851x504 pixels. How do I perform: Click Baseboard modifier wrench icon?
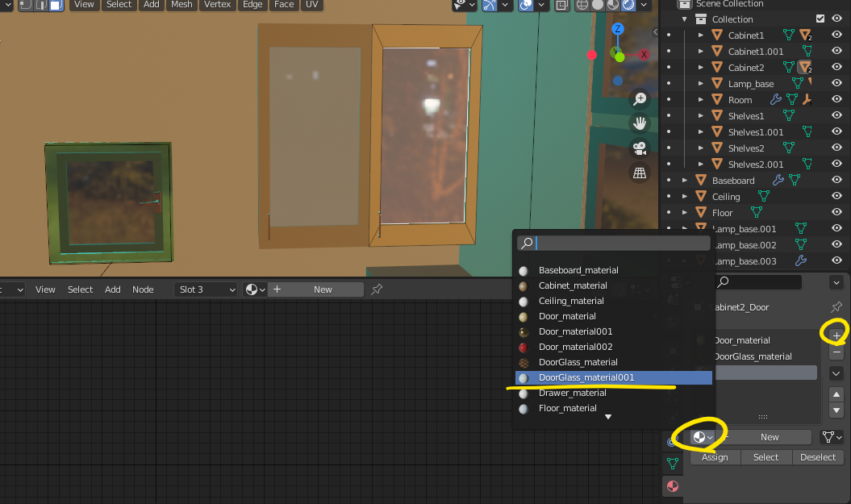coord(778,180)
